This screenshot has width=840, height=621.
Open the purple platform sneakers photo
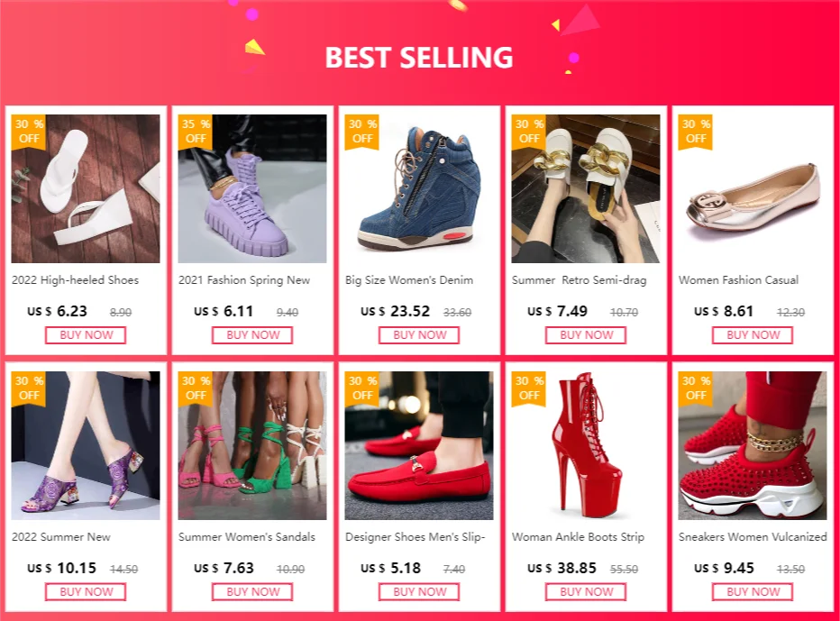pos(252,188)
